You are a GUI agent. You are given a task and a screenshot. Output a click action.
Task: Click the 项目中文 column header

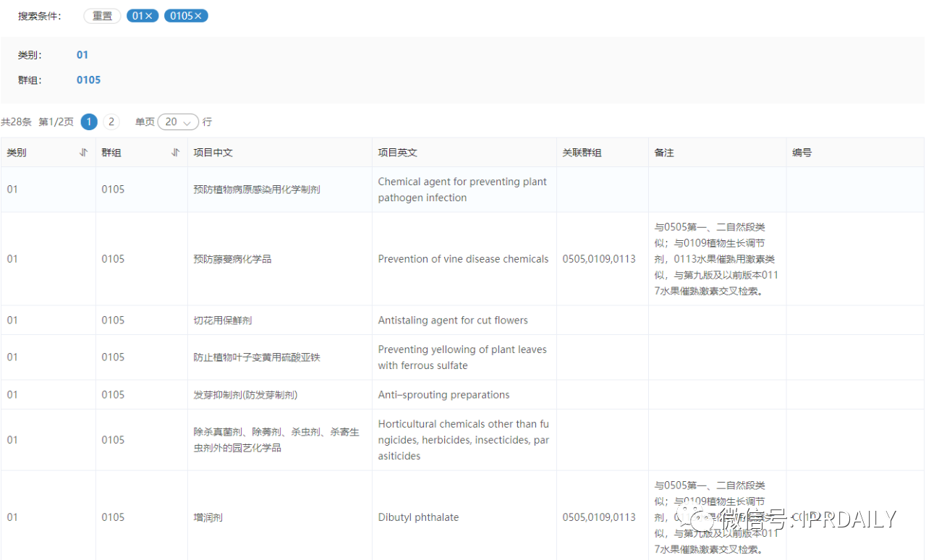[279, 153]
